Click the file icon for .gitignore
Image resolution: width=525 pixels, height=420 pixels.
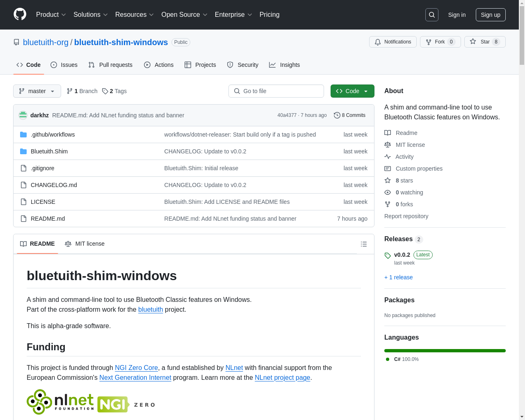click(23, 168)
